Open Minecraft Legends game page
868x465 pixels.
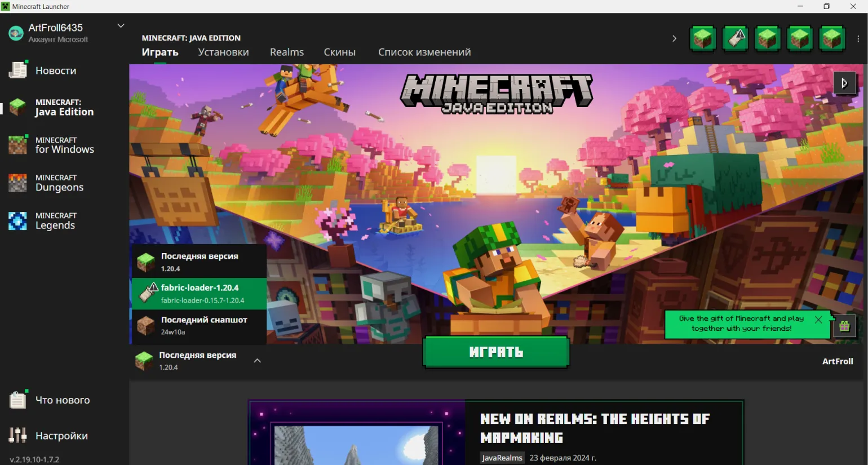point(55,221)
